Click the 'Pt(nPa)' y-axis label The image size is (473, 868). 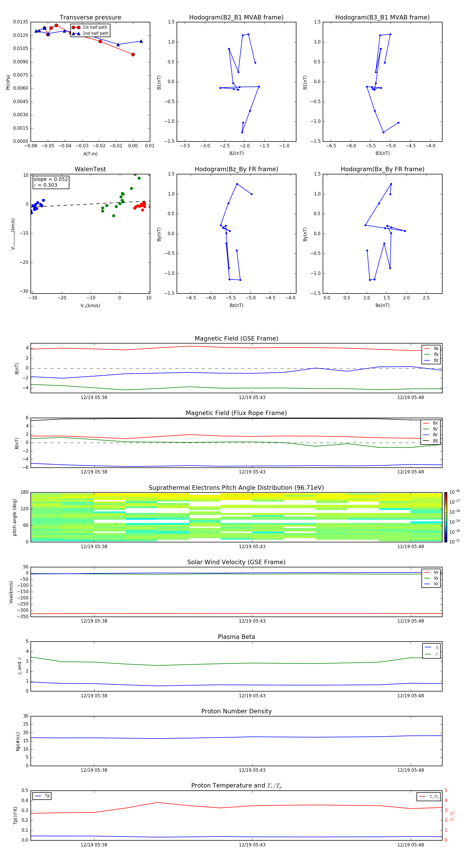coord(8,82)
